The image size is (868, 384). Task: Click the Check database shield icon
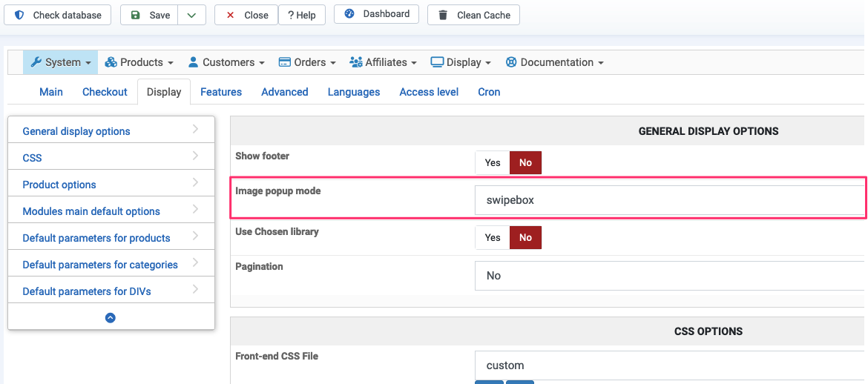pos(19,15)
